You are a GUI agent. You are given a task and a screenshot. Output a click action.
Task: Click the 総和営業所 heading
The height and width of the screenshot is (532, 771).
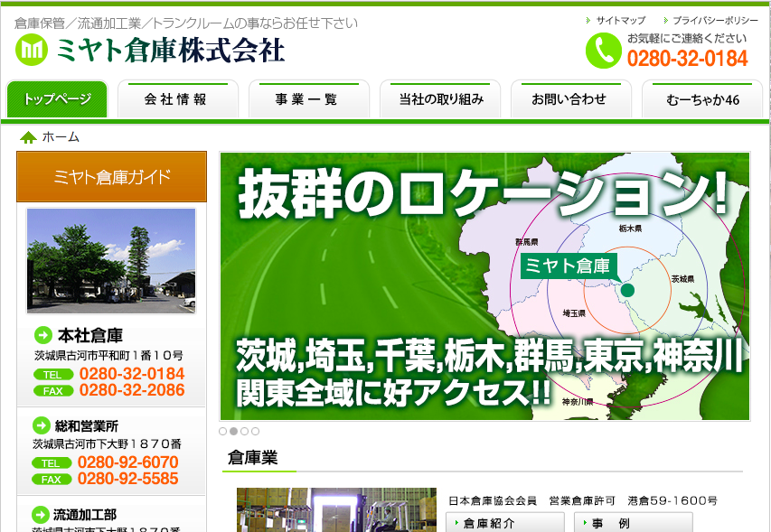[x=87, y=426]
